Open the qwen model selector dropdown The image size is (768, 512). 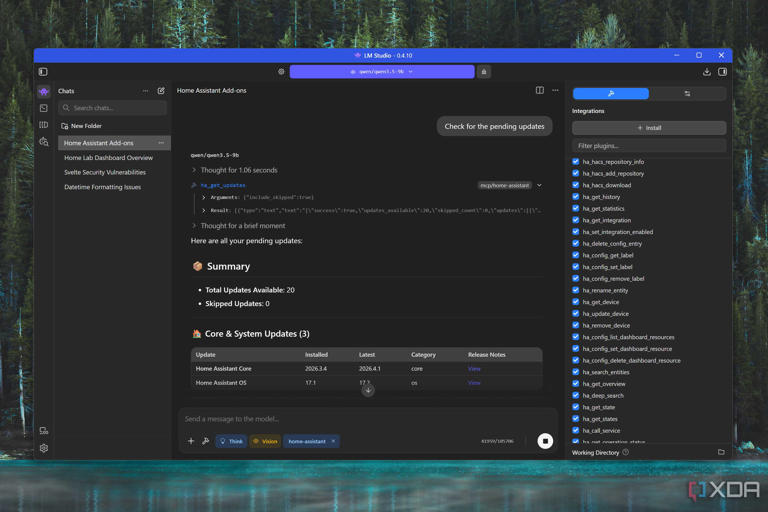381,72
